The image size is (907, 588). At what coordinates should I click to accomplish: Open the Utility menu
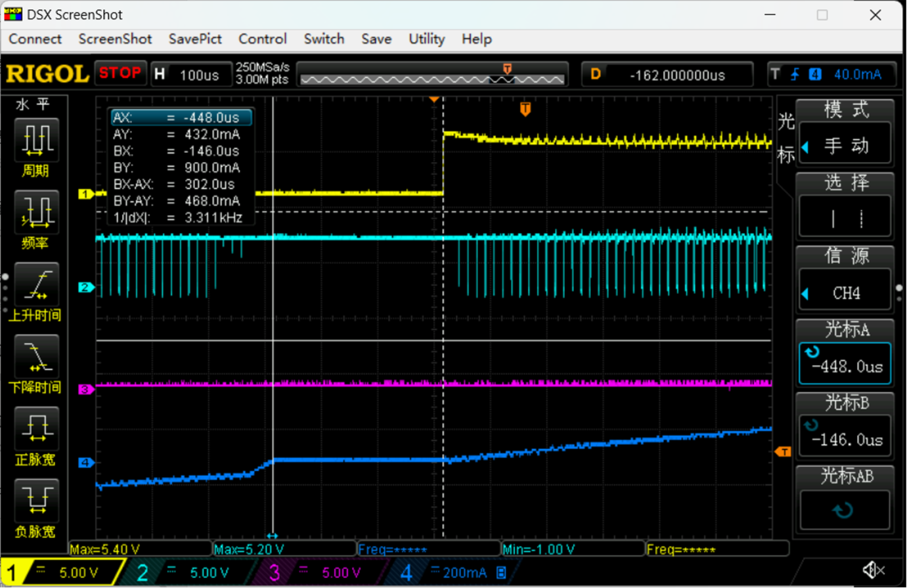pyautogui.click(x=426, y=39)
